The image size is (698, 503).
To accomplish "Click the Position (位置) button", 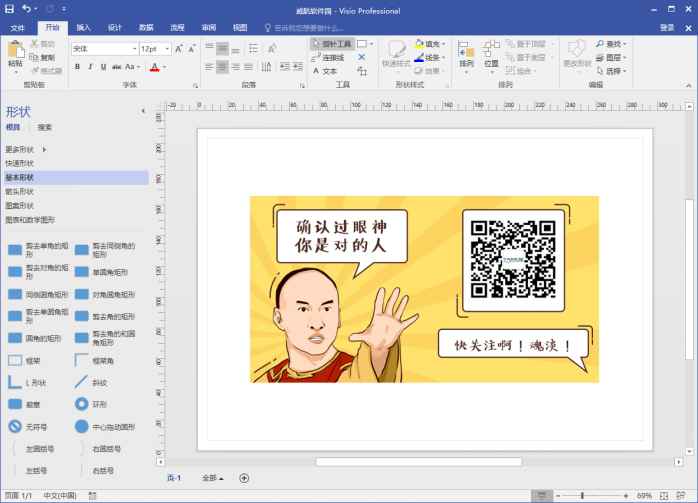I will [x=491, y=56].
